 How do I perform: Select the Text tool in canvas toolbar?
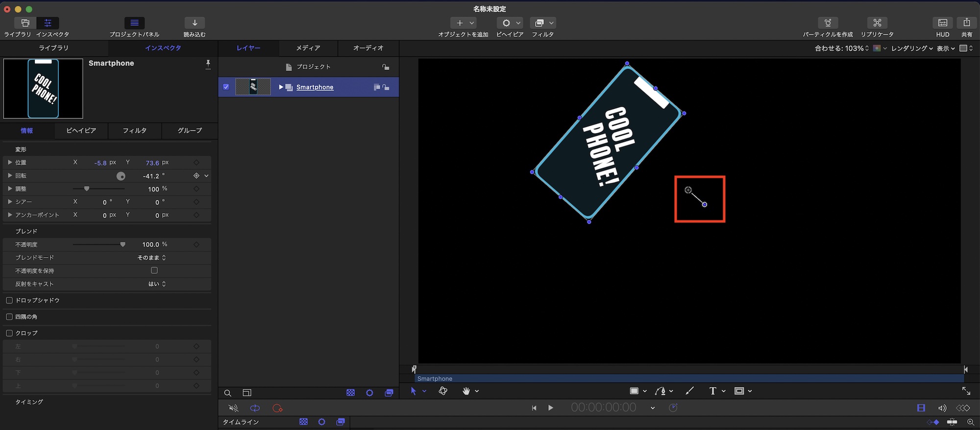(712, 391)
